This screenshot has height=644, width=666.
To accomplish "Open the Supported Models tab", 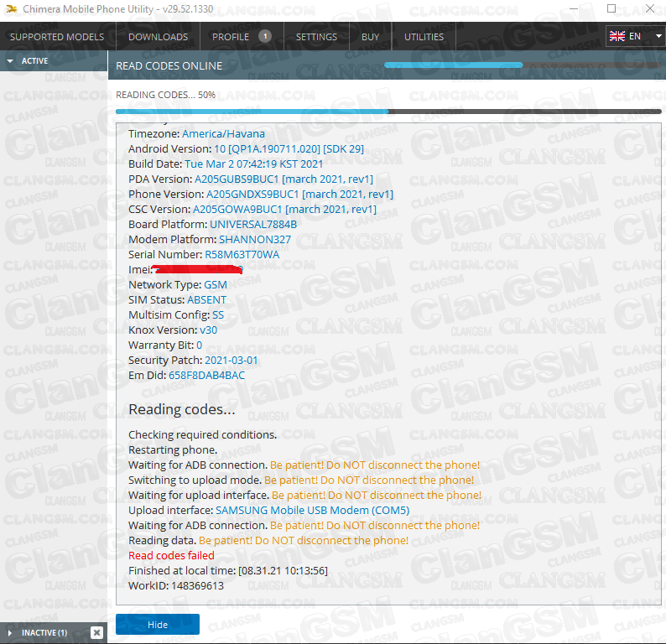I will [x=57, y=37].
